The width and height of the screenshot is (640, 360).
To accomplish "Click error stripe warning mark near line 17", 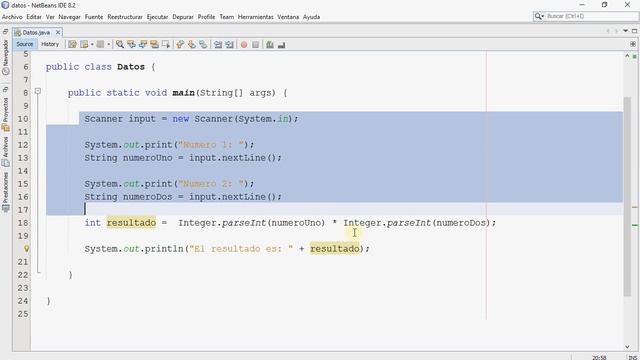I will click(635, 207).
